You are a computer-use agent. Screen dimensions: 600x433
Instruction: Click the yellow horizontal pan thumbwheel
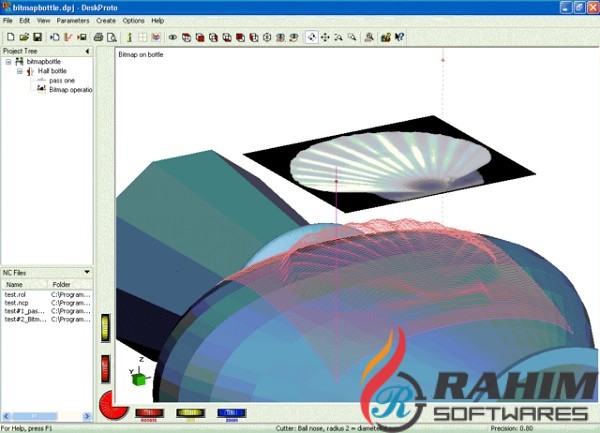[190, 413]
